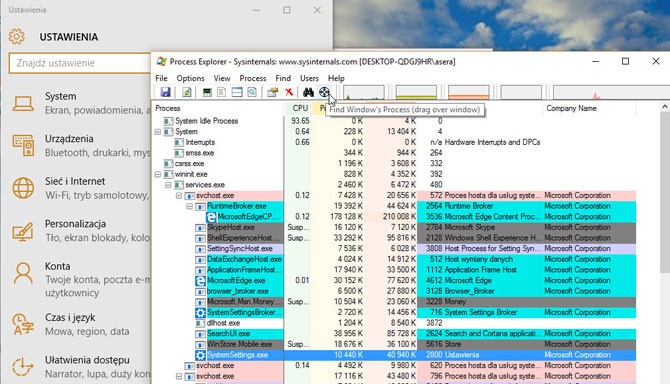The image size is (670, 384).
Task: Click the Znajdź ustawienie search field
Action: tap(79, 63)
